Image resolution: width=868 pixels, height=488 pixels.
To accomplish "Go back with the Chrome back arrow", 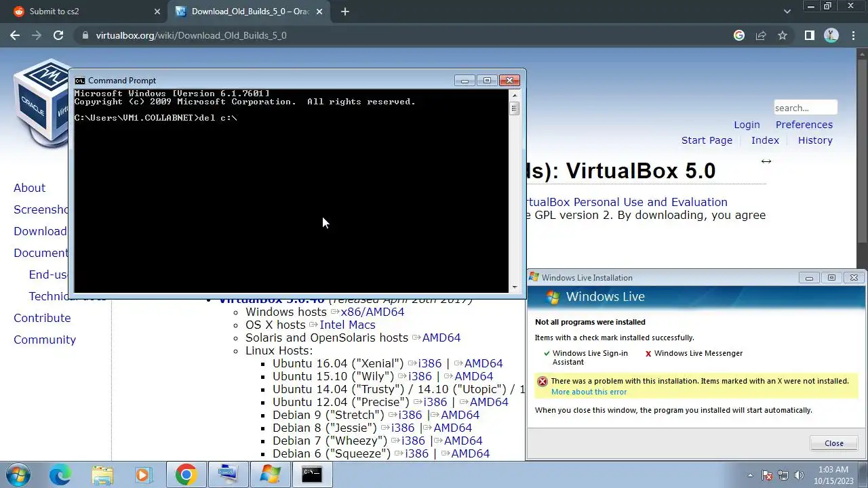I will click(15, 35).
